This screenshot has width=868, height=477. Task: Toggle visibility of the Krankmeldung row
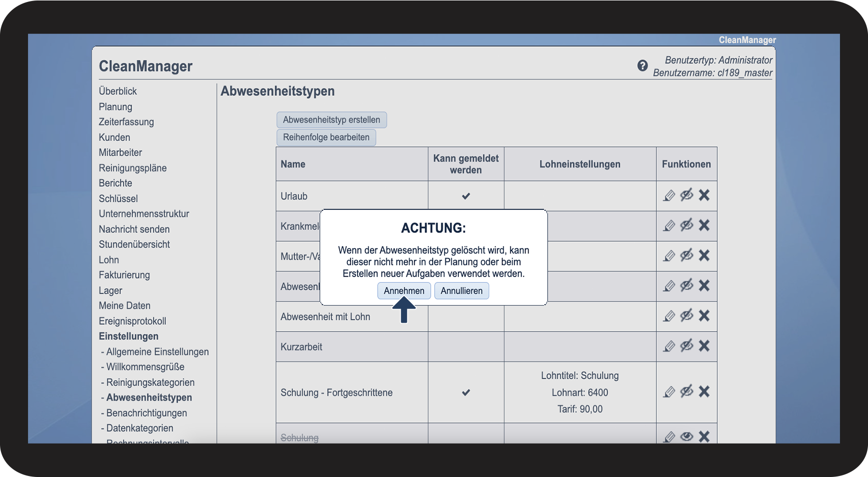(x=687, y=225)
